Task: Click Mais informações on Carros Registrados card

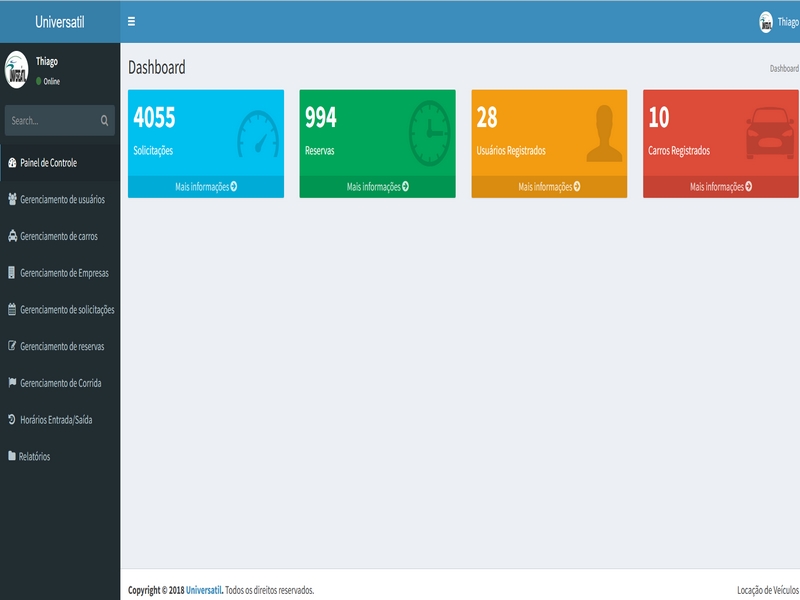Action: tap(720, 187)
